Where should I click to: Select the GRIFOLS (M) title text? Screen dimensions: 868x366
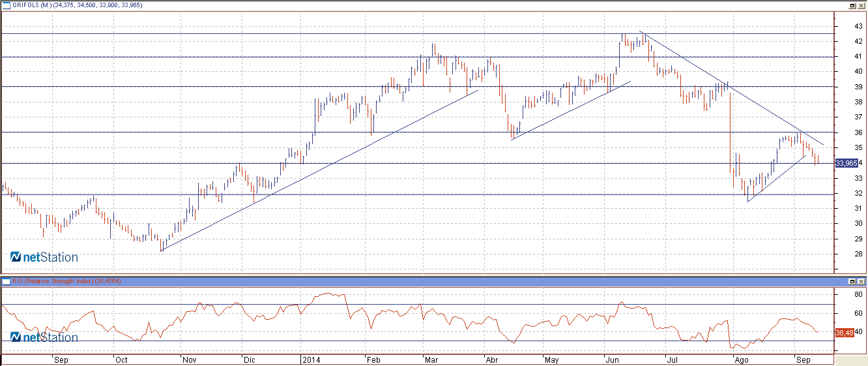click(x=33, y=5)
